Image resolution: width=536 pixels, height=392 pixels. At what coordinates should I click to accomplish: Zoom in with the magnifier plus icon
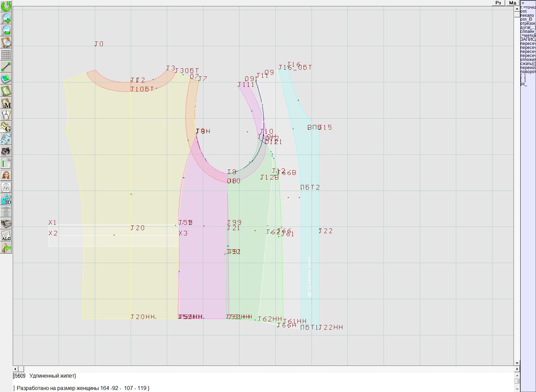click(x=6, y=18)
